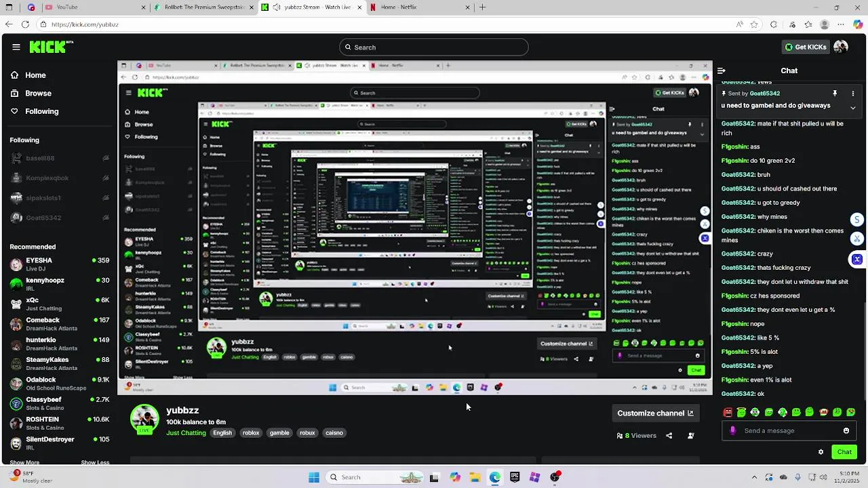Share the stream via share icon
This screenshot has height=488, width=868.
[669, 436]
